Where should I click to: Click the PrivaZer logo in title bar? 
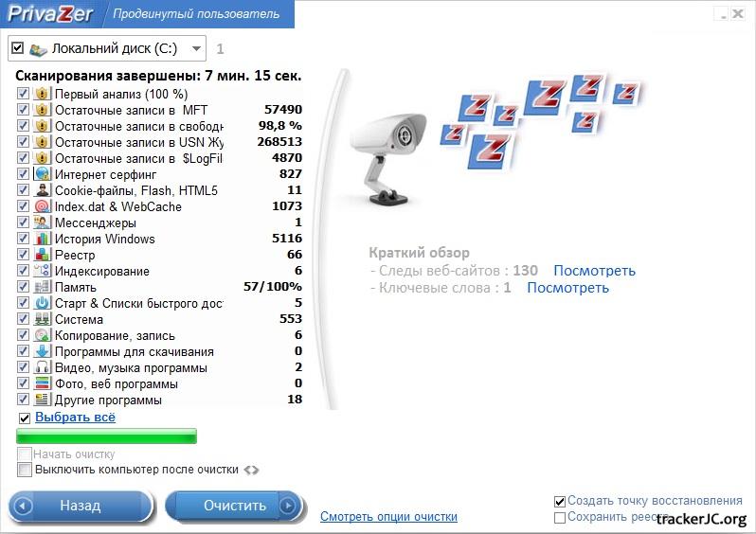point(50,14)
